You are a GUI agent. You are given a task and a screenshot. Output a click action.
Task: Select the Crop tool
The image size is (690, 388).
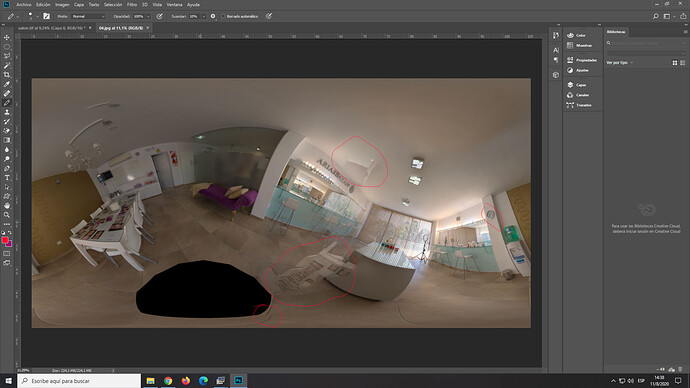[7, 75]
